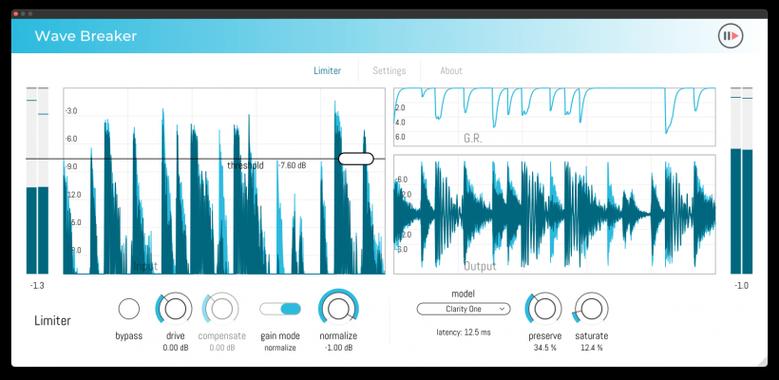Click the output level meter on right
Screen dimensions: 779x380
pyautogui.click(x=741, y=180)
